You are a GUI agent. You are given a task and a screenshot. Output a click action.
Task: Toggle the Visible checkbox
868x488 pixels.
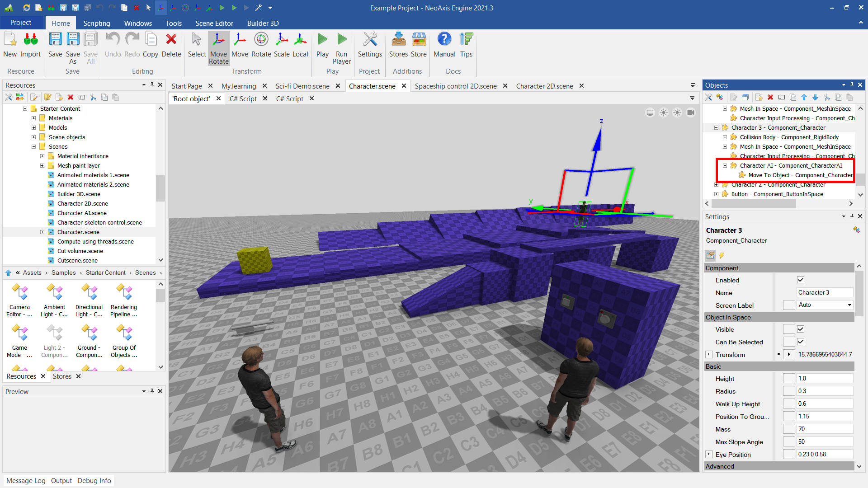coord(800,329)
